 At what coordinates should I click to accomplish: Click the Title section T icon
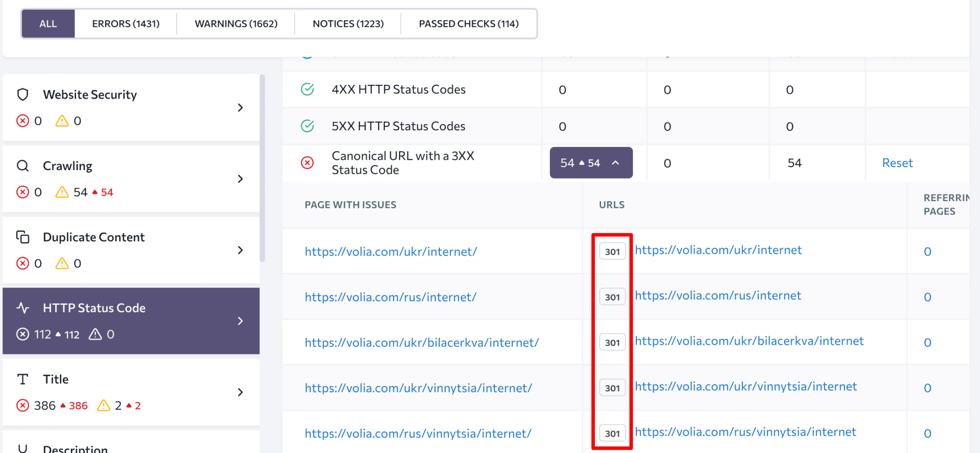[22, 379]
